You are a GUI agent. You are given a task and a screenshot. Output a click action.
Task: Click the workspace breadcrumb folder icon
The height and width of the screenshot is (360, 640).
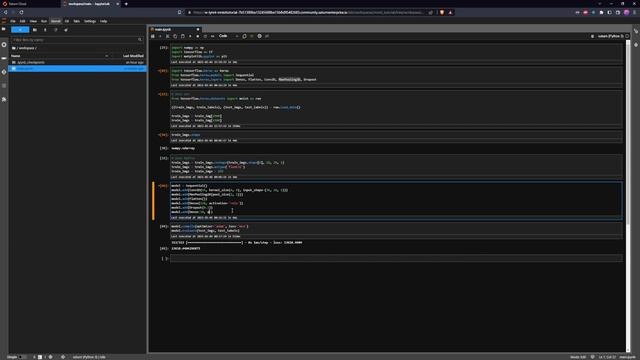coord(14,48)
